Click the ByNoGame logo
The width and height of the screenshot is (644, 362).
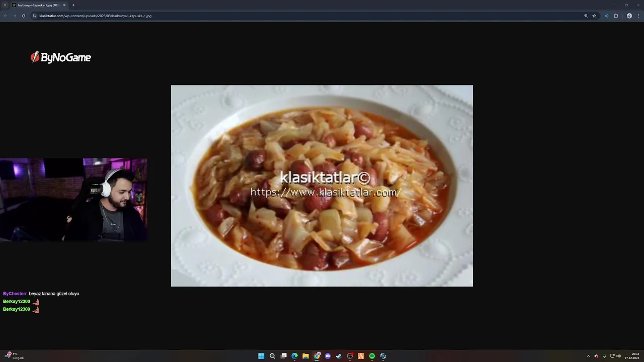(61, 57)
